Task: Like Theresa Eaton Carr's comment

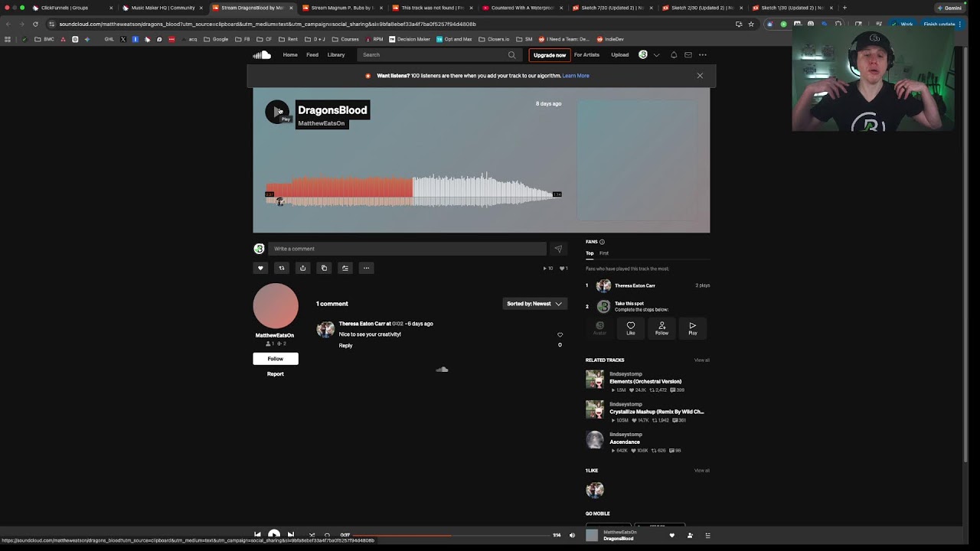Action: [x=560, y=334]
